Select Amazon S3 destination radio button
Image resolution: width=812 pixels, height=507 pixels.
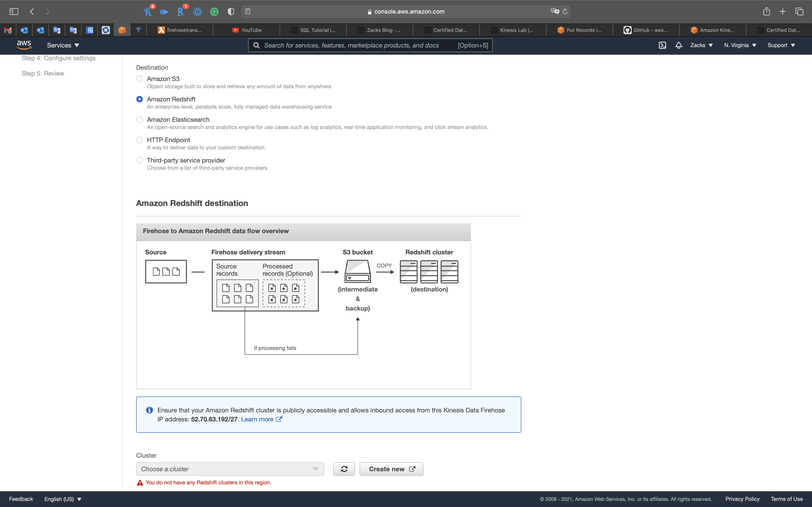140,79
